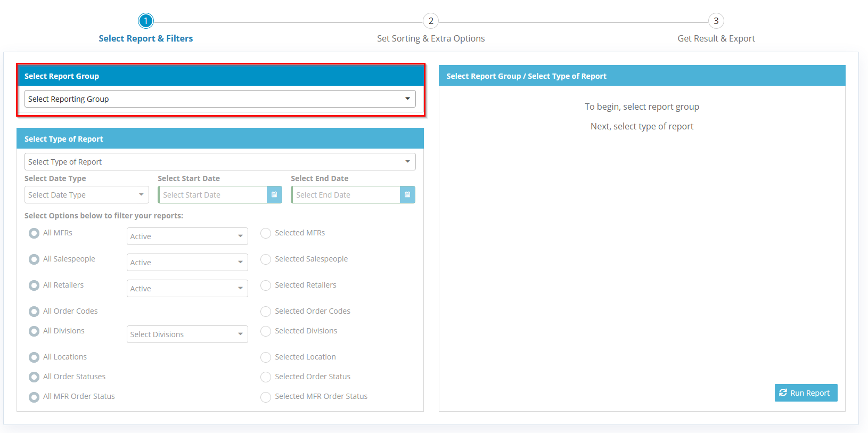Viewport: 868px width, 433px height.
Task: Click the Start Date calendar icon
Action: click(274, 195)
